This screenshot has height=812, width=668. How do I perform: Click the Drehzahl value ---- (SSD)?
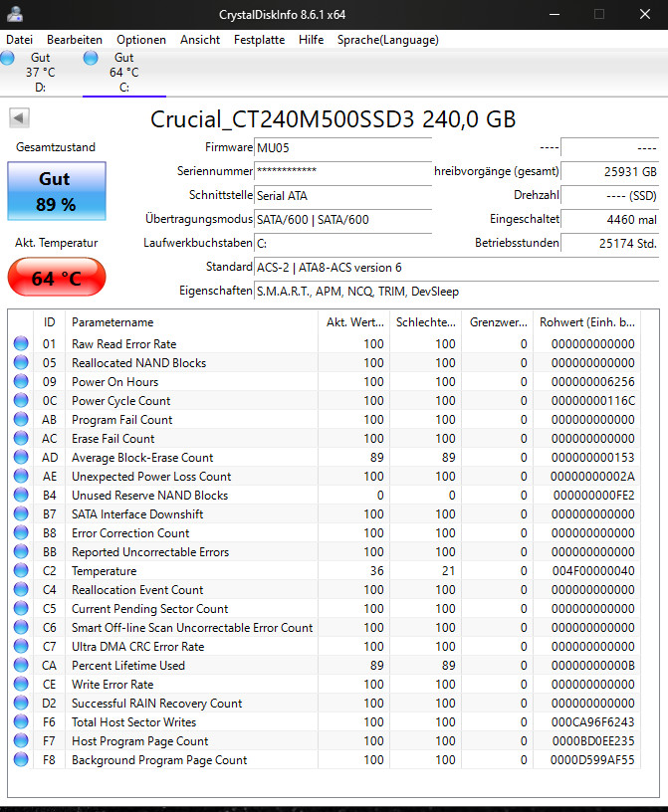pos(610,196)
